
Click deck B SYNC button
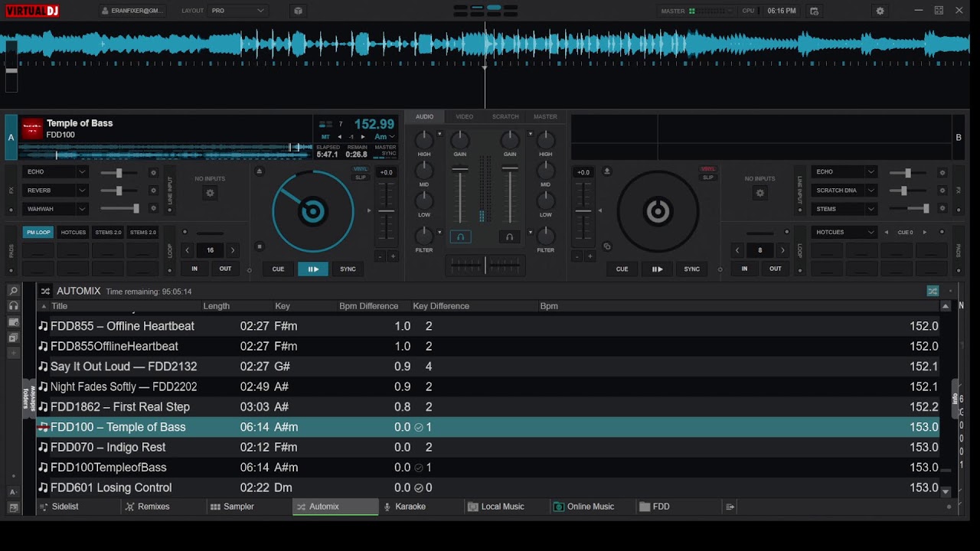pyautogui.click(x=691, y=269)
